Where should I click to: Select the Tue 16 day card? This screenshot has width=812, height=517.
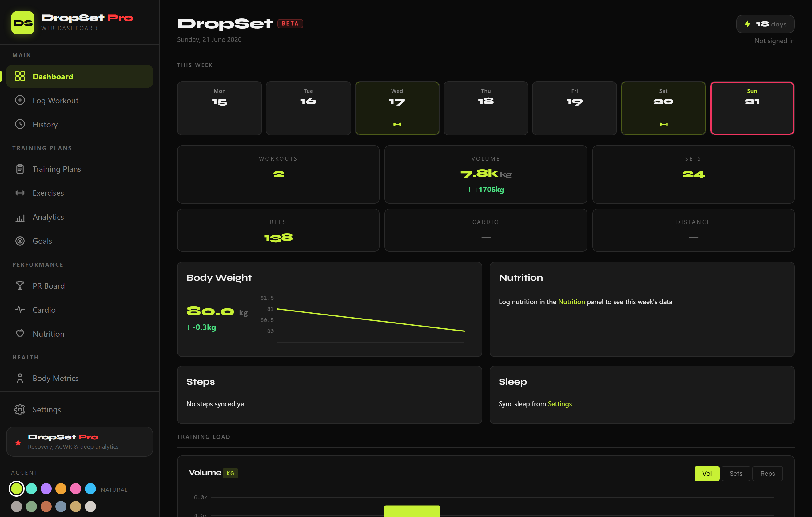308,108
